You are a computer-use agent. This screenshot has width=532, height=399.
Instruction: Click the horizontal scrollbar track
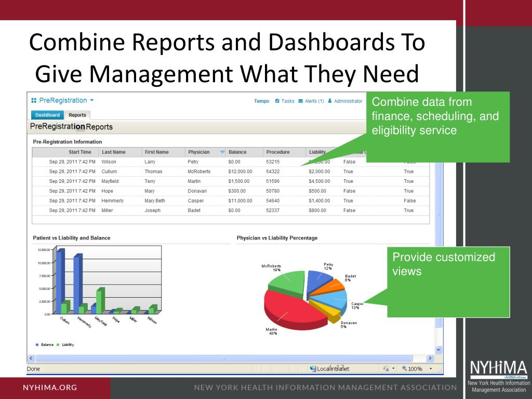point(224,358)
